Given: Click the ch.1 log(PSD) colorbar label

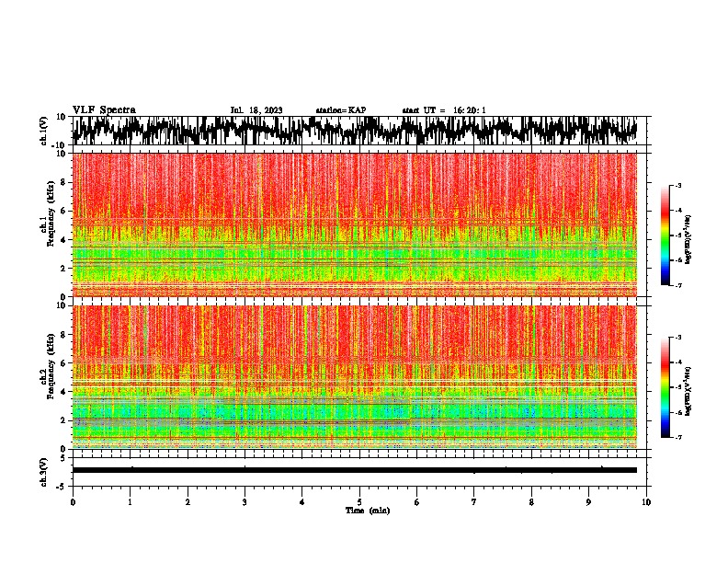Looking at the screenshot, I should tap(688, 240).
